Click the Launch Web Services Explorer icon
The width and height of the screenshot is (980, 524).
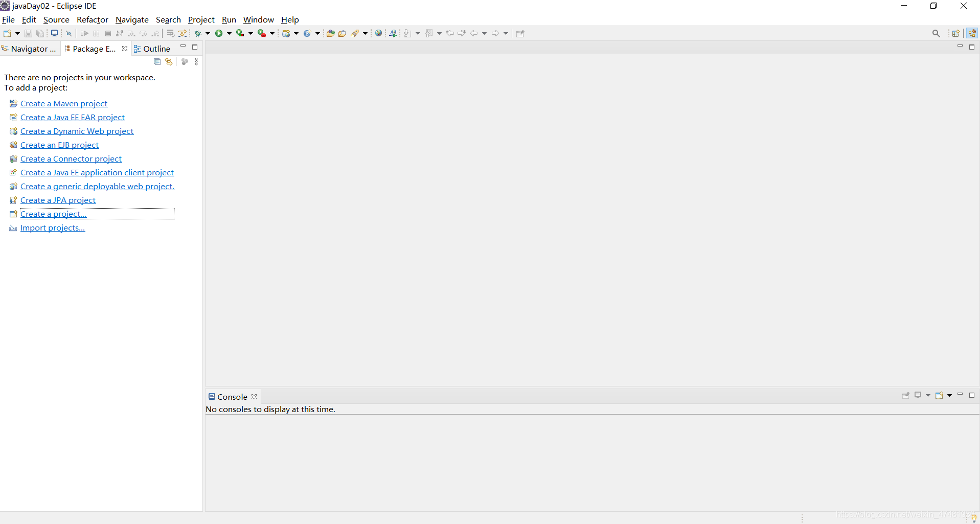click(x=393, y=34)
